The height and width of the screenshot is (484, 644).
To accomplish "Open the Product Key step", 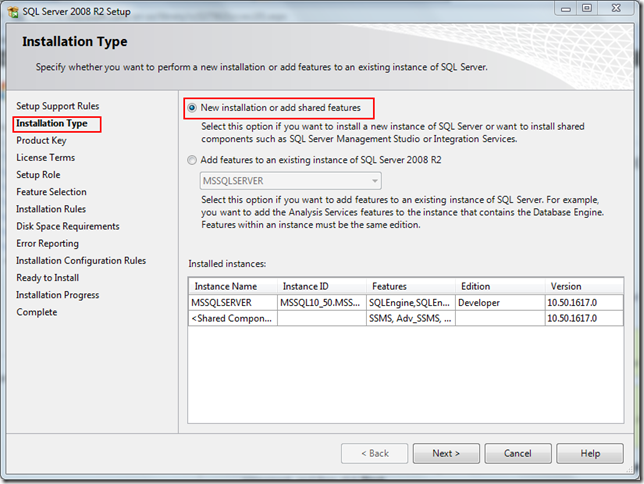I will point(41,141).
